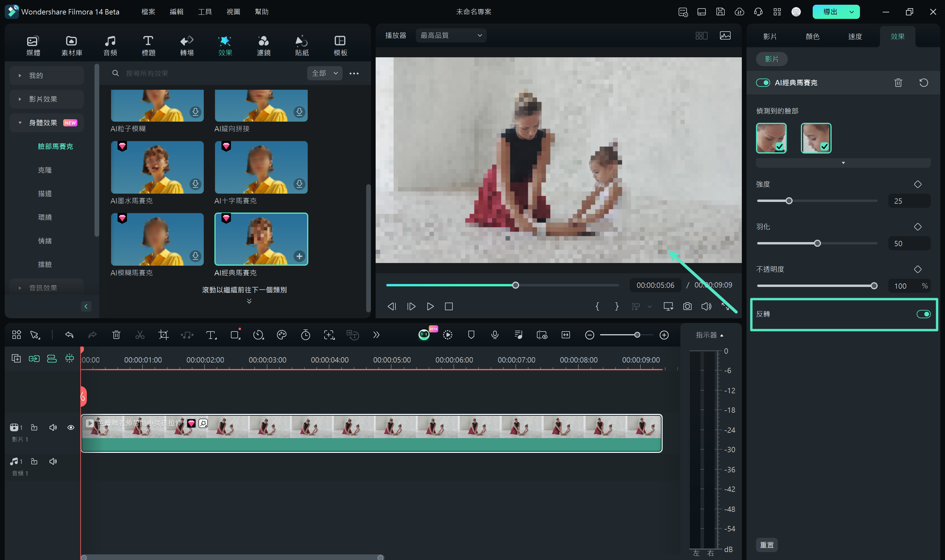Expand the 影片效果 category

(x=19, y=99)
